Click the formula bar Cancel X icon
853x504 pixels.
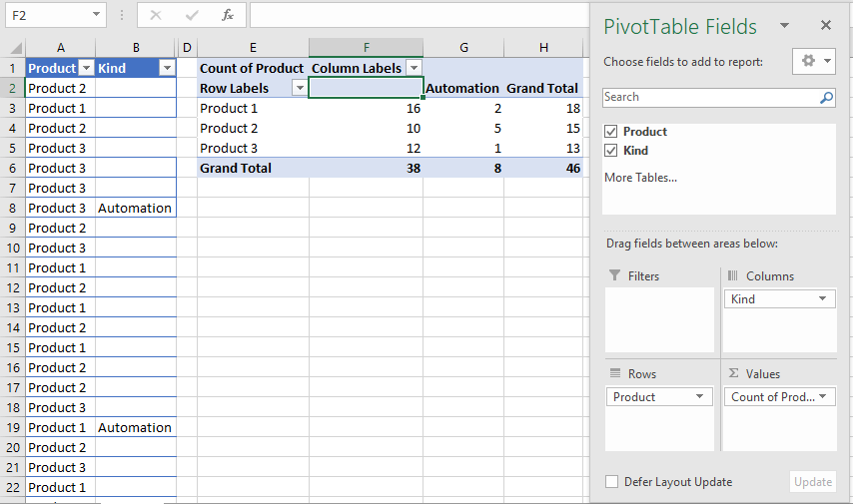click(156, 15)
